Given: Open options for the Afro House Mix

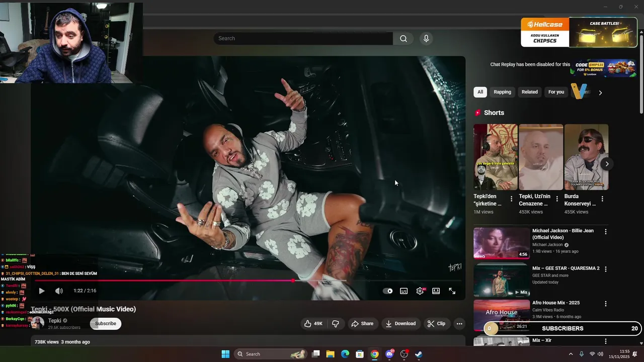Looking at the screenshot, I should pos(606,304).
